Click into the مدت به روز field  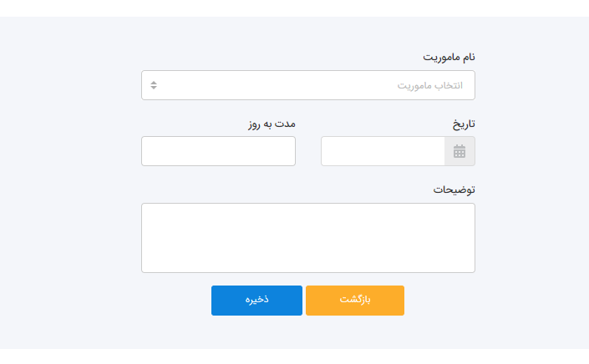pos(218,151)
